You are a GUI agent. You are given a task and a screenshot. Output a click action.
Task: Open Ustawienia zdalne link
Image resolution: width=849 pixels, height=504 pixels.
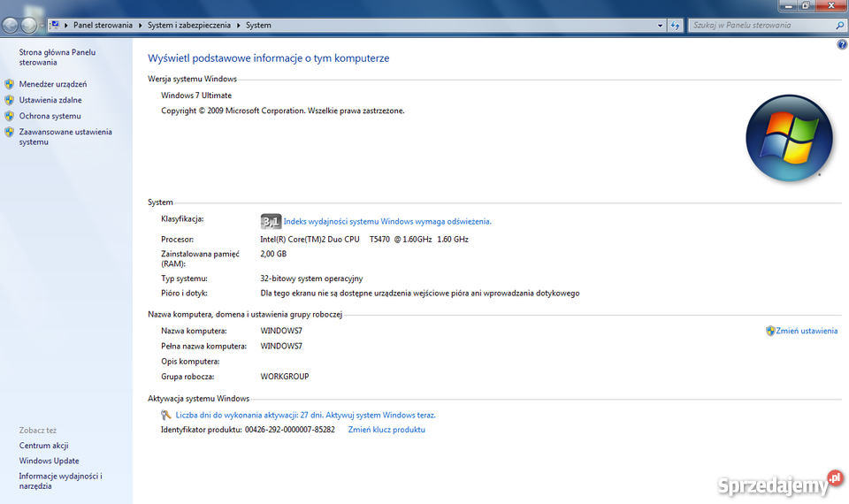(50, 100)
